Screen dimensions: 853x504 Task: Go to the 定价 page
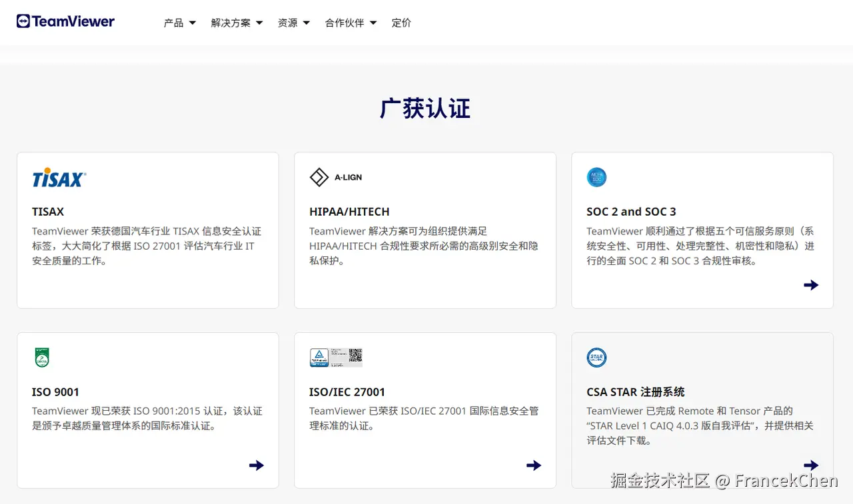pos(401,23)
